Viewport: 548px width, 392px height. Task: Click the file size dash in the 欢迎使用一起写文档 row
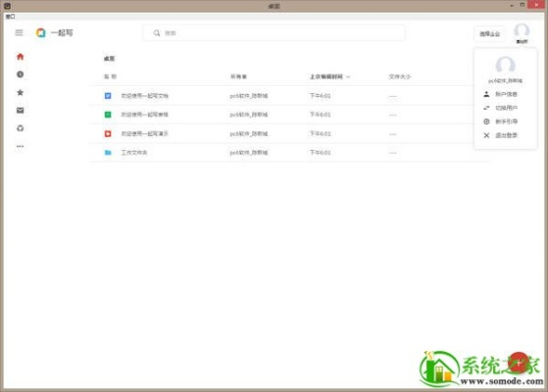pos(393,96)
